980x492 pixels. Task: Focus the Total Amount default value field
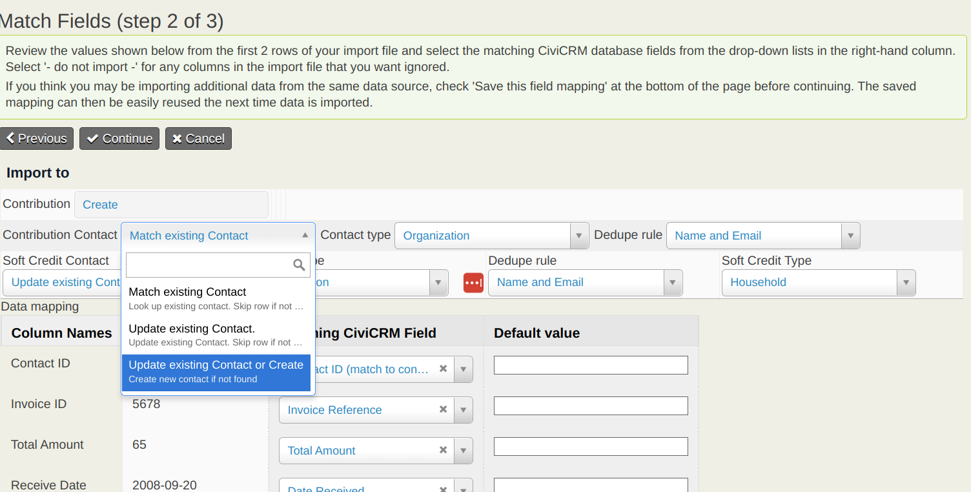pos(591,446)
